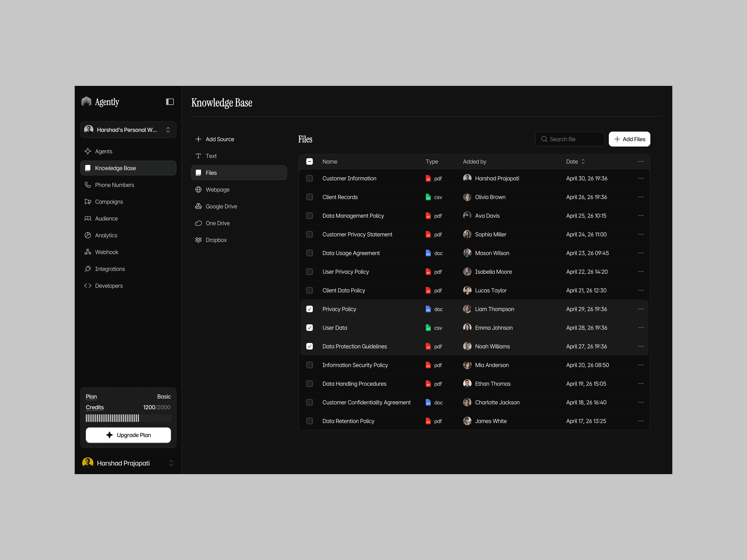The width and height of the screenshot is (747, 560).
Task: Click Olivia Brown's avatar thumbnail
Action: pos(467,197)
